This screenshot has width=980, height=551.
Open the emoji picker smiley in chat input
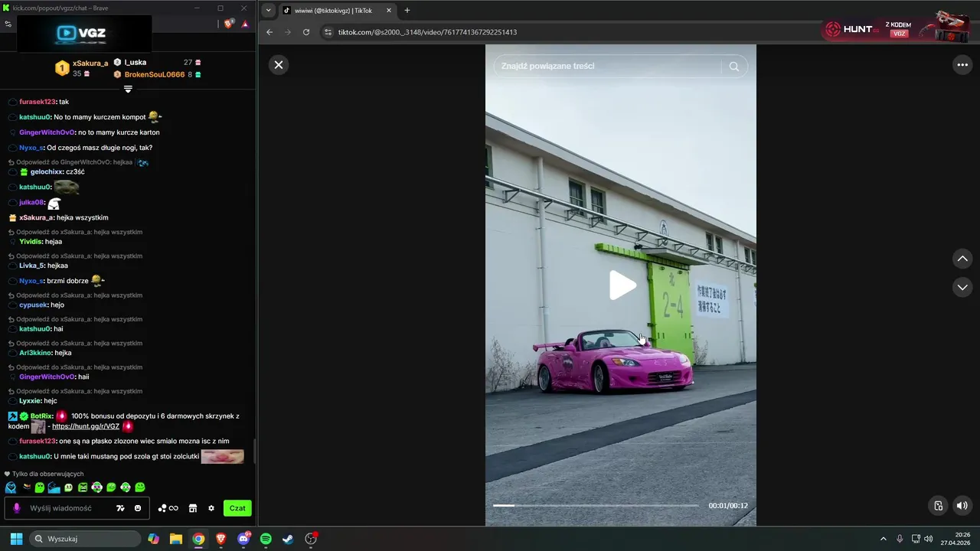pyautogui.click(x=138, y=508)
